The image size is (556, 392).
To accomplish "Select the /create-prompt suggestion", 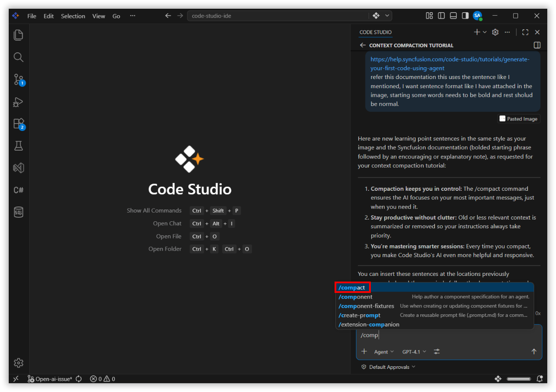I will (435, 315).
